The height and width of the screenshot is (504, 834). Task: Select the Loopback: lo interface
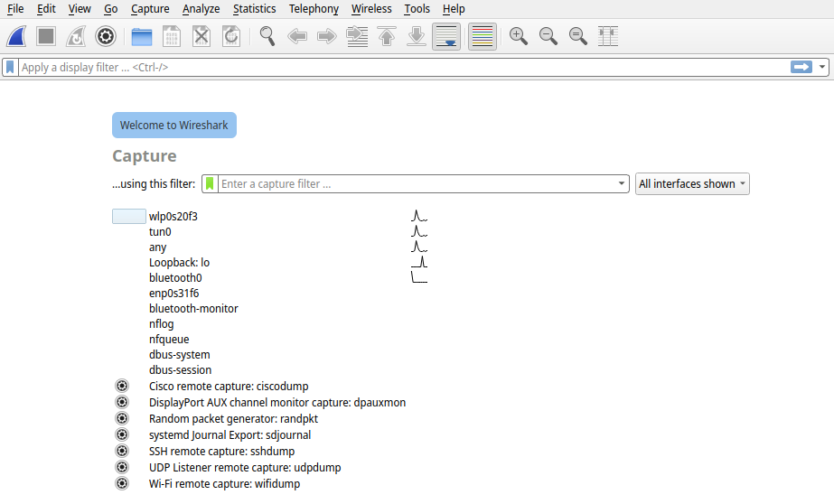click(179, 263)
